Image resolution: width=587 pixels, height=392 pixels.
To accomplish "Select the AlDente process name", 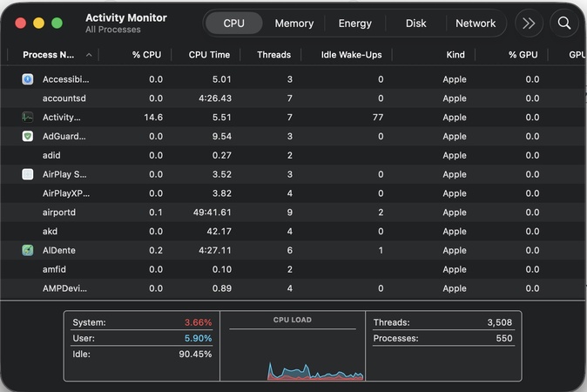I will coord(58,250).
